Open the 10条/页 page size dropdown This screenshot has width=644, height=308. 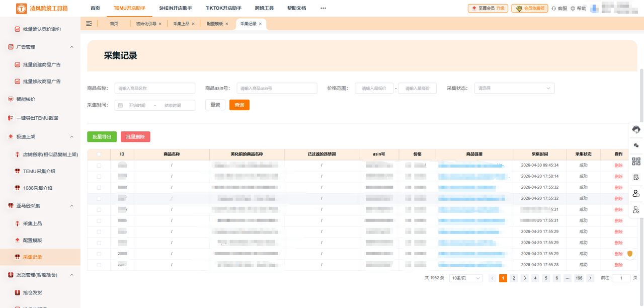(x=466, y=278)
